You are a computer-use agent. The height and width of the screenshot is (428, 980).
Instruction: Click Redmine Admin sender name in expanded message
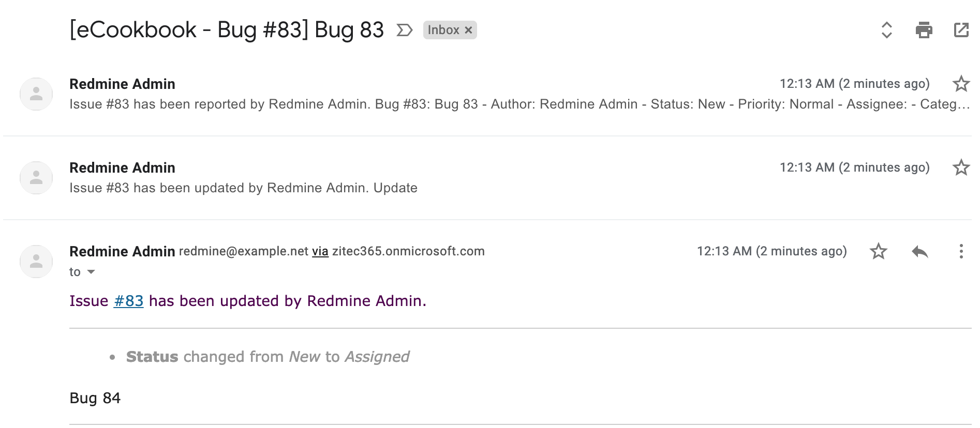[x=122, y=251]
